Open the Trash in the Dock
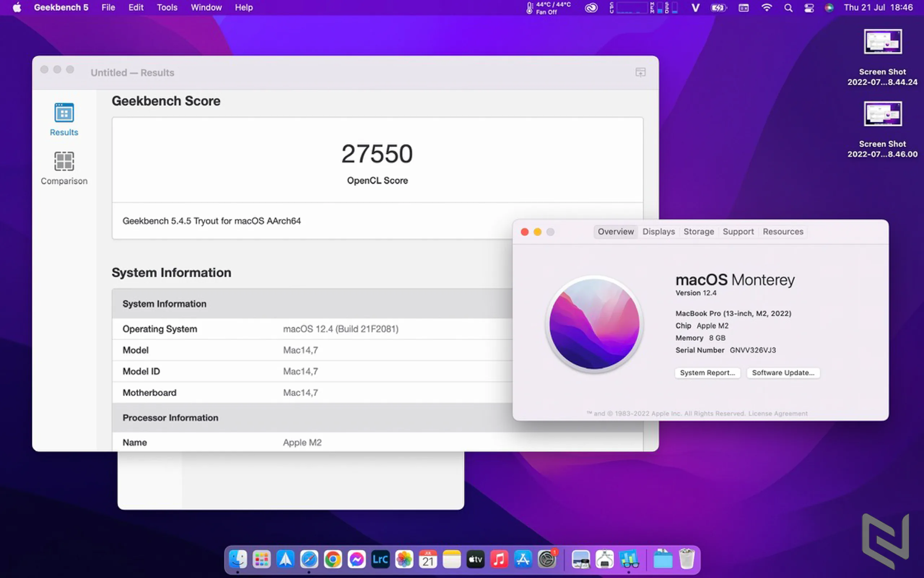 [x=687, y=560]
